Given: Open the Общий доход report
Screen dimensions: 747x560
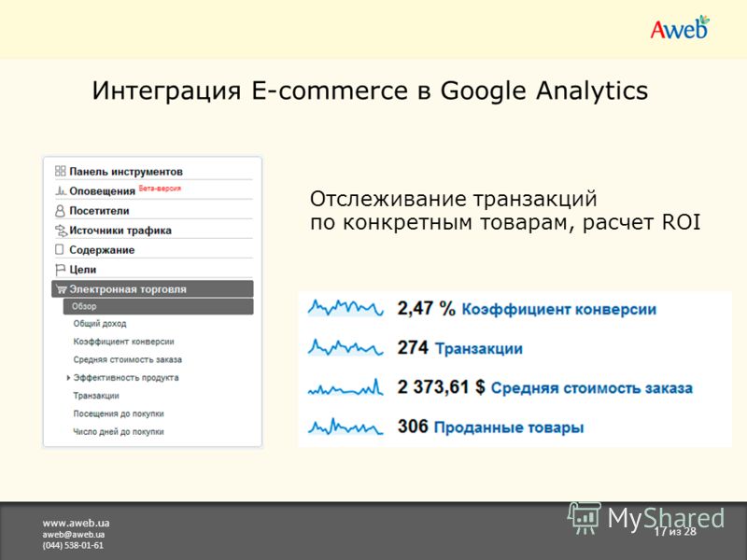Looking at the screenshot, I should 100,324.
